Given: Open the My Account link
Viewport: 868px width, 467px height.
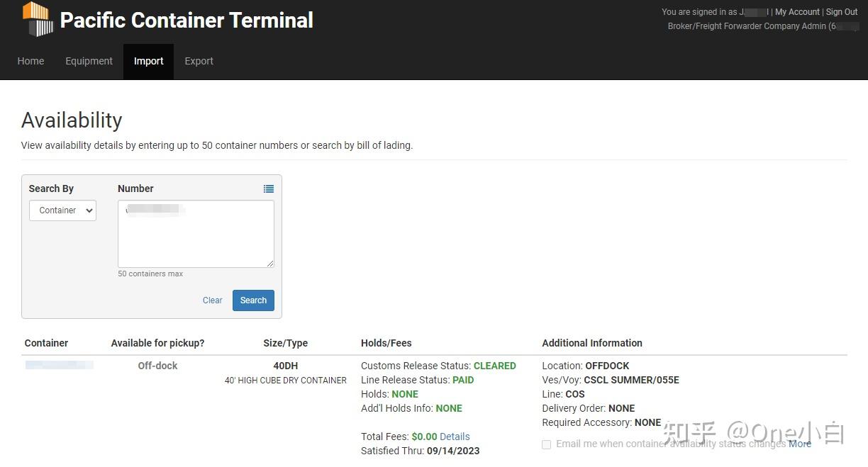Looking at the screenshot, I should point(797,12).
